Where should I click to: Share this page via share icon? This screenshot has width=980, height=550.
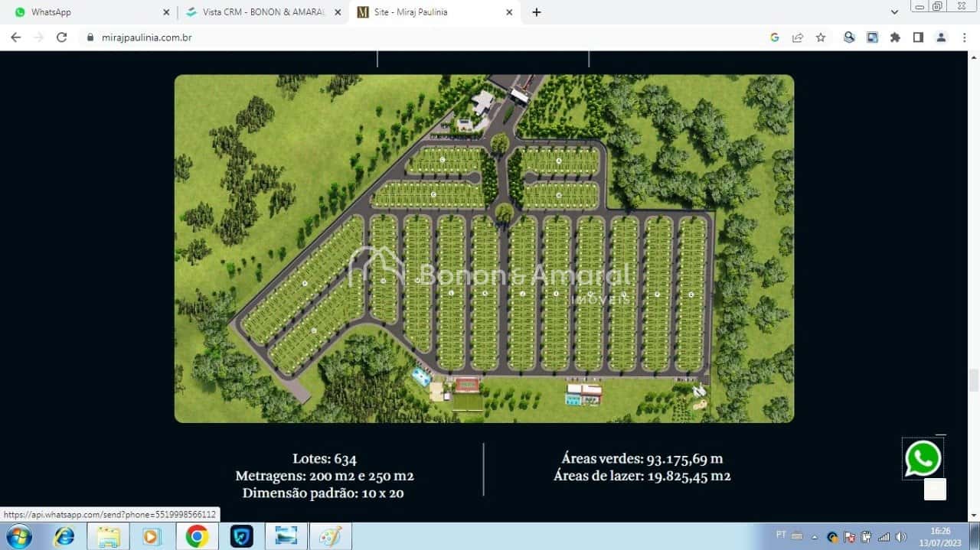click(x=798, y=37)
